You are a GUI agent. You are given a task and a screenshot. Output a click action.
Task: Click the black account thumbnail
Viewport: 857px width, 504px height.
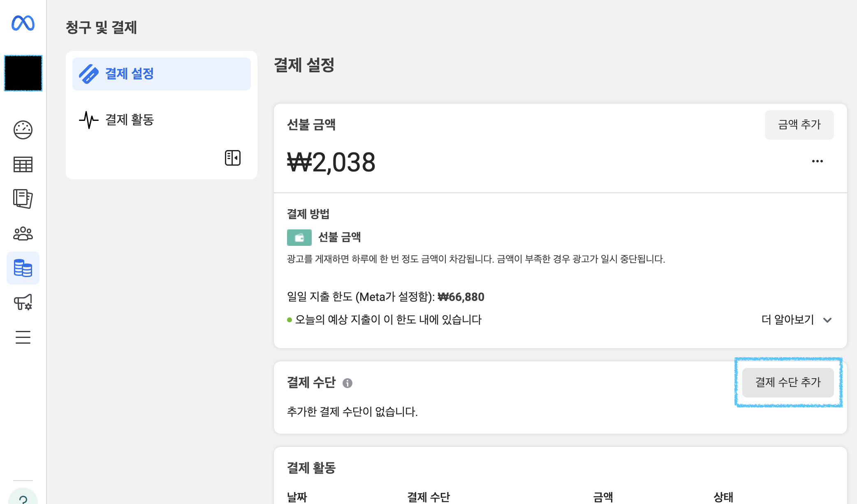pos(23,73)
